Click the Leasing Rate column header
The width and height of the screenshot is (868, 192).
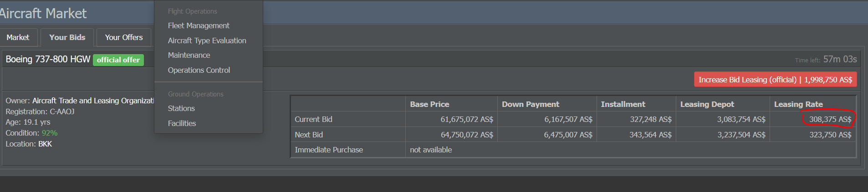(798, 104)
